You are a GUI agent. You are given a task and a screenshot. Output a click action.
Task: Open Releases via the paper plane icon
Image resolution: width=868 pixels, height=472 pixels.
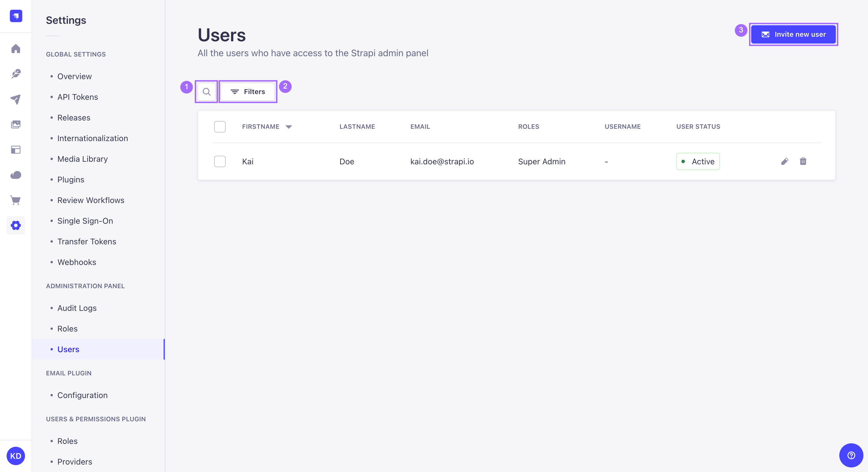pos(16,99)
